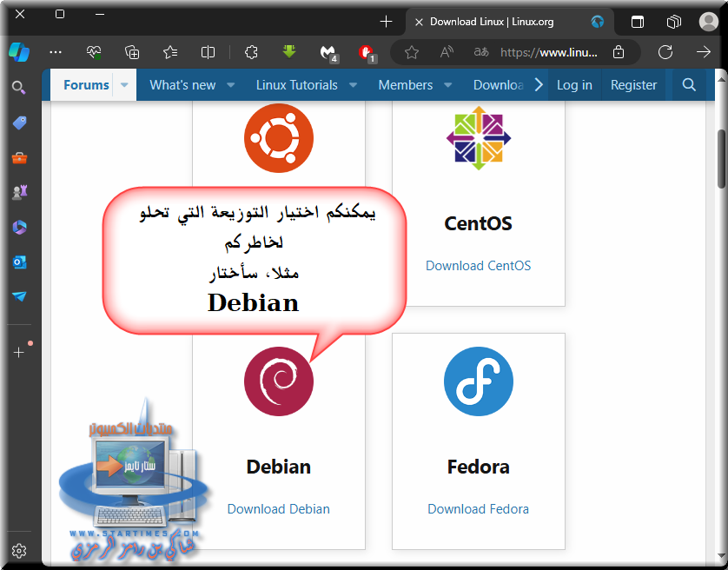This screenshot has height=570, width=728.
Task: Open the red ad blocker extension icon
Action: 367,53
